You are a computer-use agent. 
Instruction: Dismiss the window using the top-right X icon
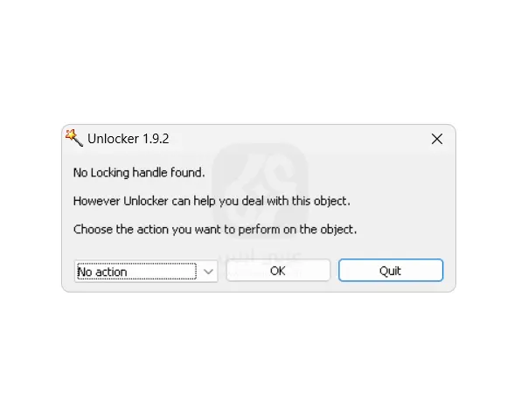(437, 139)
